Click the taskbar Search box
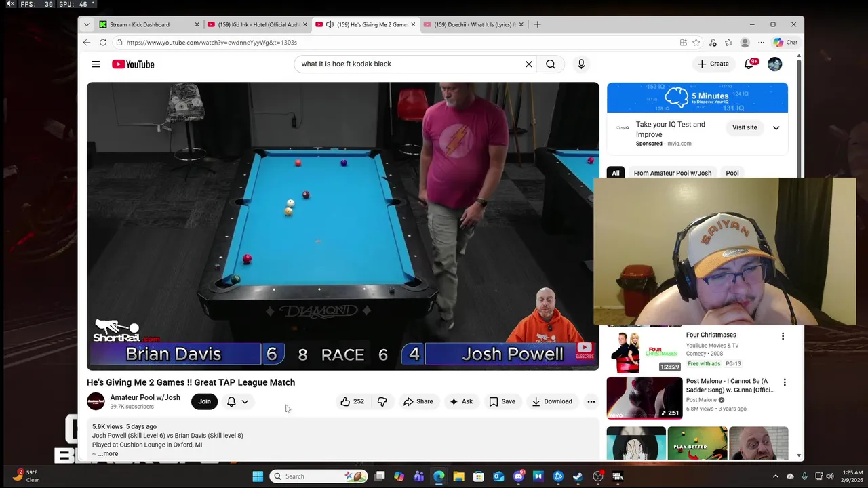This screenshot has height=488, width=868. click(x=319, y=476)
